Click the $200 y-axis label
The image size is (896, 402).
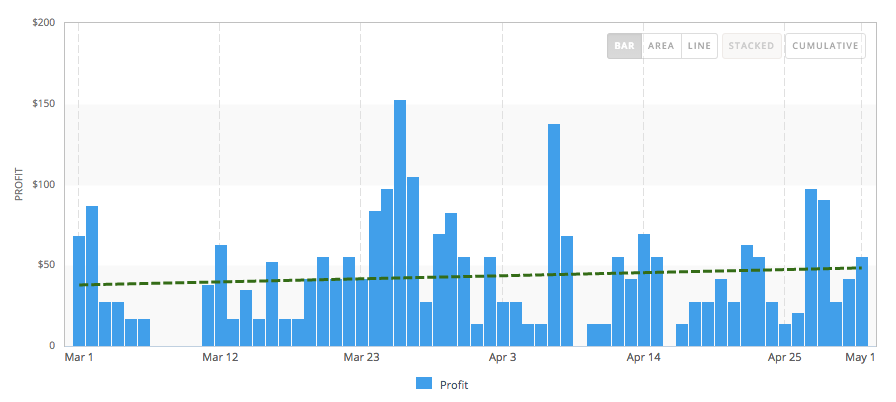[x=45, y=23]
